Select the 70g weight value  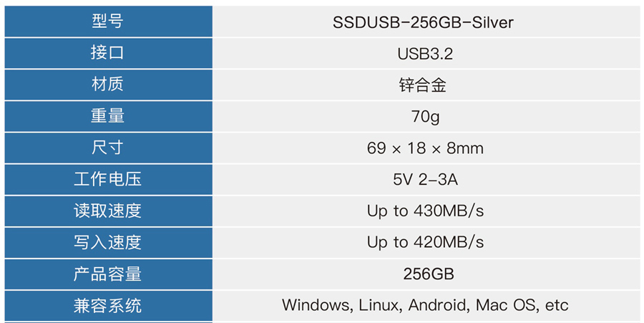point(426,117)
